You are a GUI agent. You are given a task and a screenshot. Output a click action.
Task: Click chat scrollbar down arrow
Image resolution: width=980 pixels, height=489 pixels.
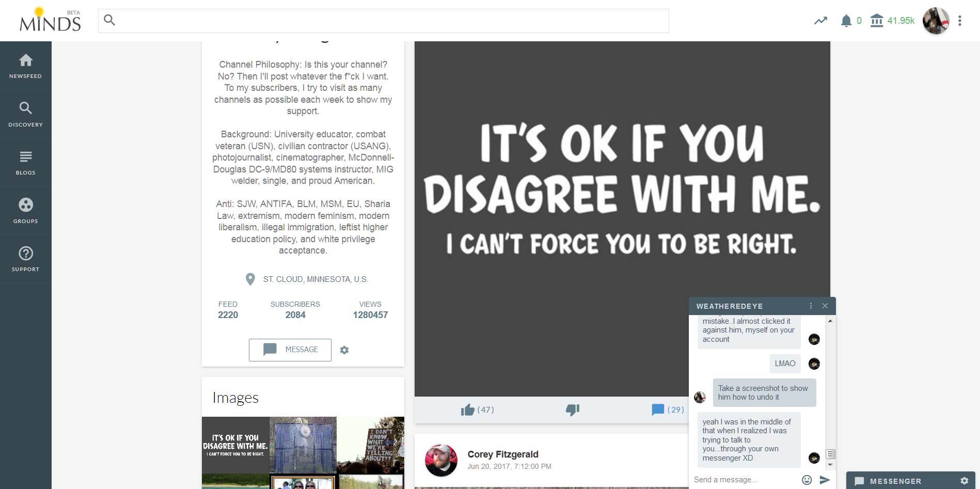tap(830, 465)
